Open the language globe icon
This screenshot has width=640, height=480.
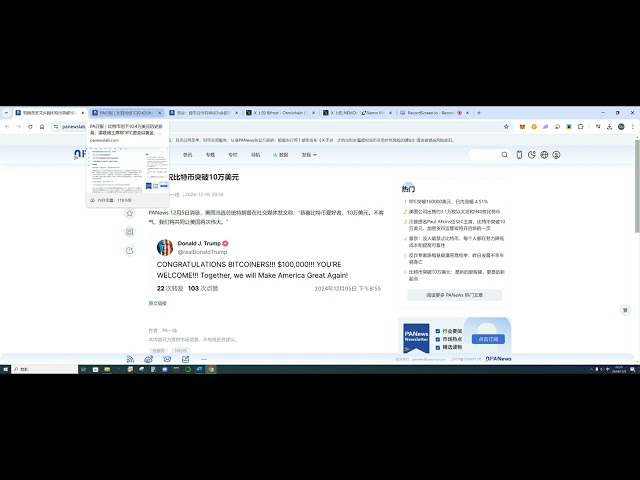coord(544,155)
